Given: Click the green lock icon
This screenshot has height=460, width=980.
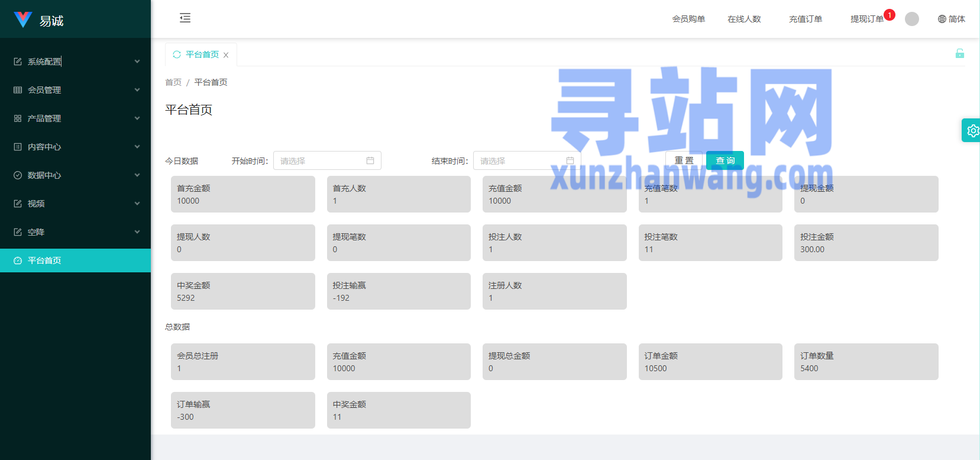Looking at the screenshot, I should click(959, 54).
